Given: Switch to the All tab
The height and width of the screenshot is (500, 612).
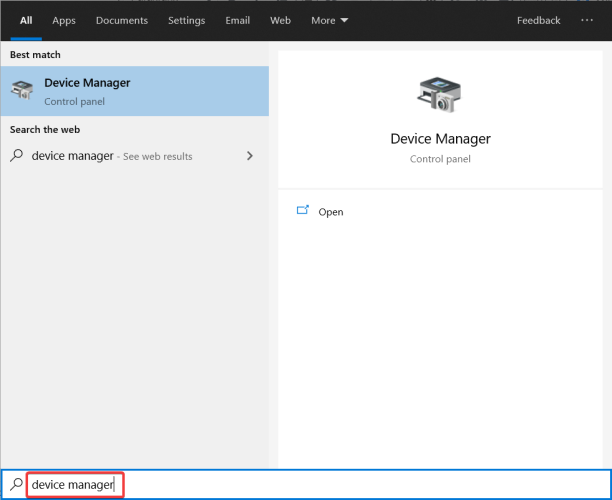Looking at the screenshot, I should pyautogui.click(x=26, y=20).
